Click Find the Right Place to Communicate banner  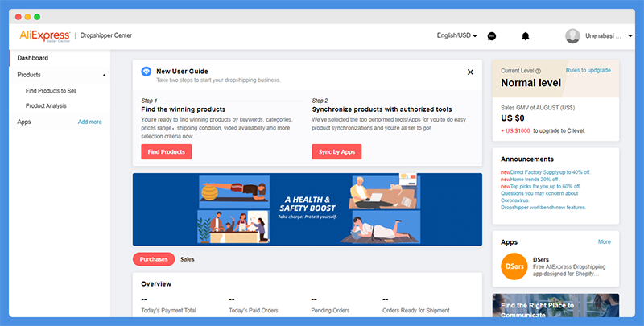[x=555, y=305]
